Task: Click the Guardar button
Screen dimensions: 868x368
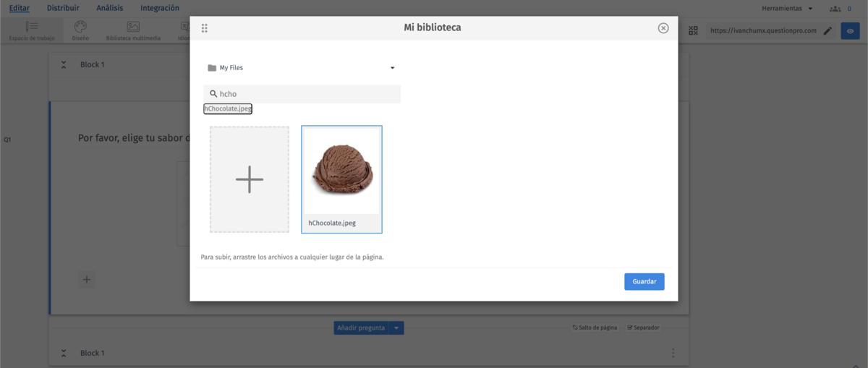Action: 644,281
